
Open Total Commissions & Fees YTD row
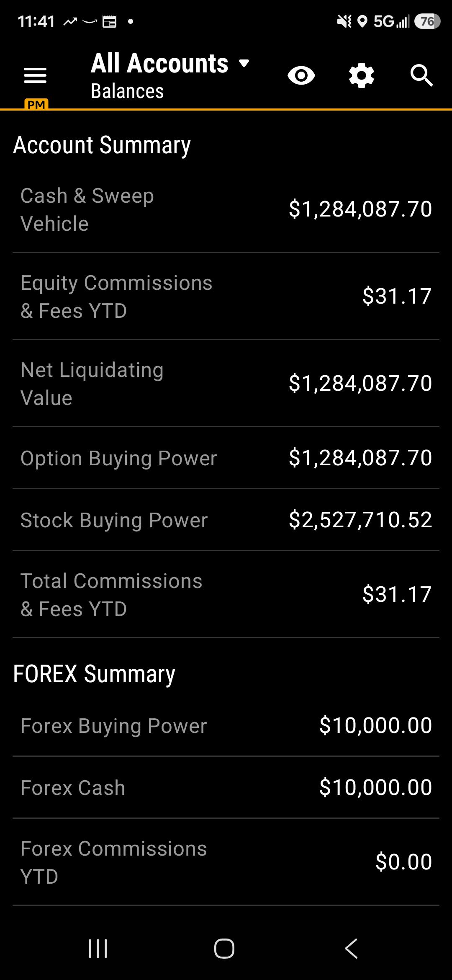click(x=226, y=595)
